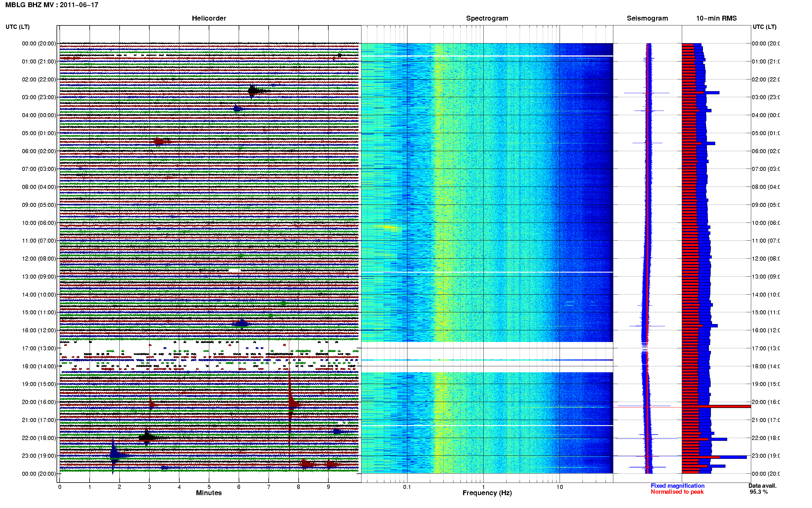Pick left axis label '06:00 (02:00)'
812x508 pixels.
39,151
